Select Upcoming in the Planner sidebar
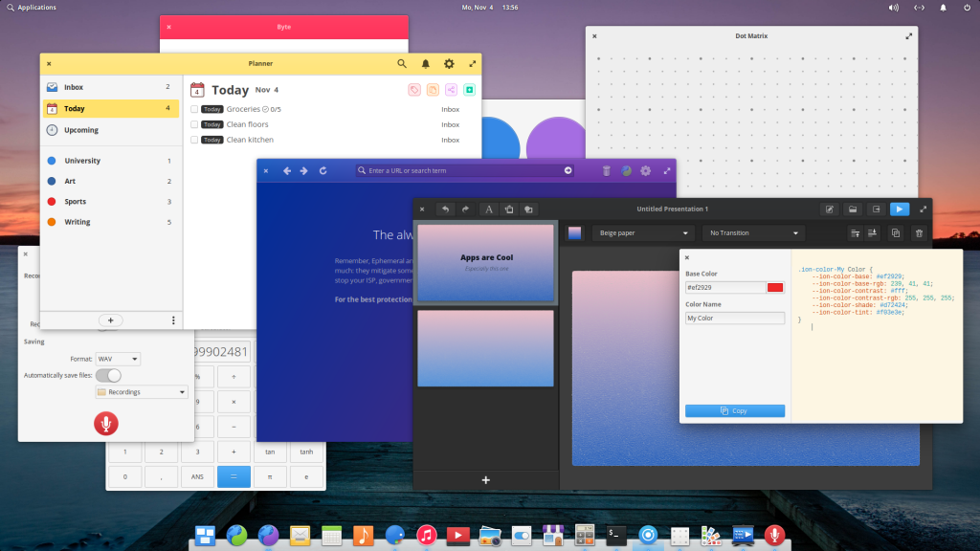 111,130
